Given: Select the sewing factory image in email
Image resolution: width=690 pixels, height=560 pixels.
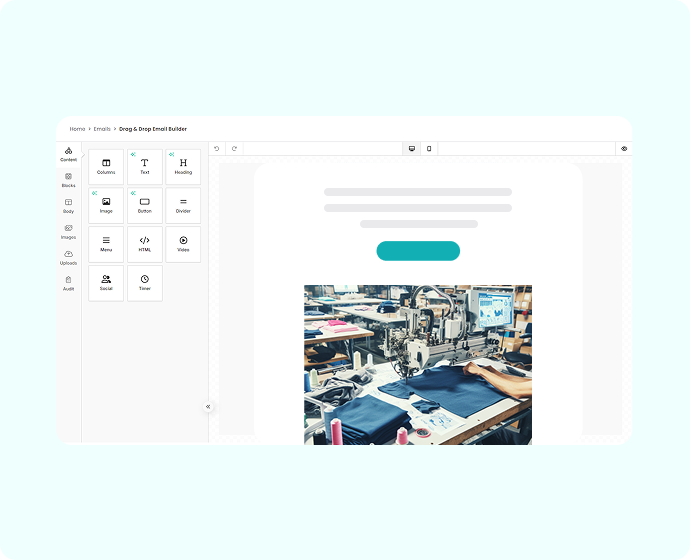Looking at the screenshot, I should pos(418,364).
